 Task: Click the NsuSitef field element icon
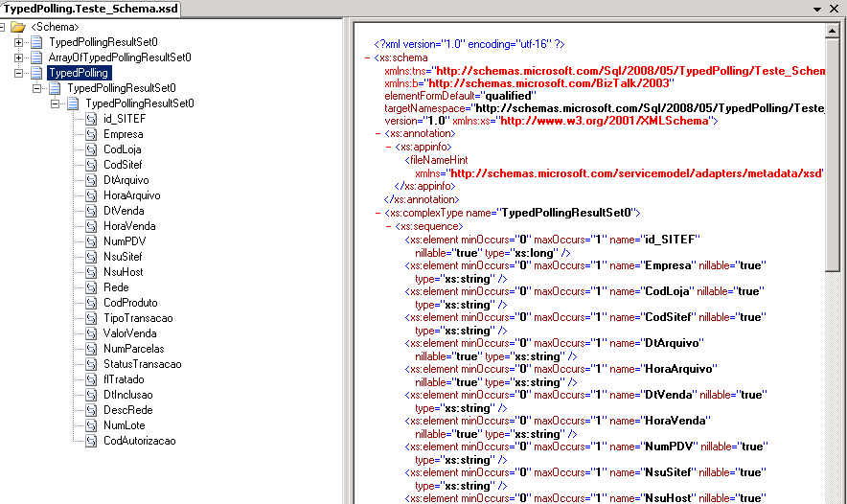pyautogui.click(x=91, y=257)
